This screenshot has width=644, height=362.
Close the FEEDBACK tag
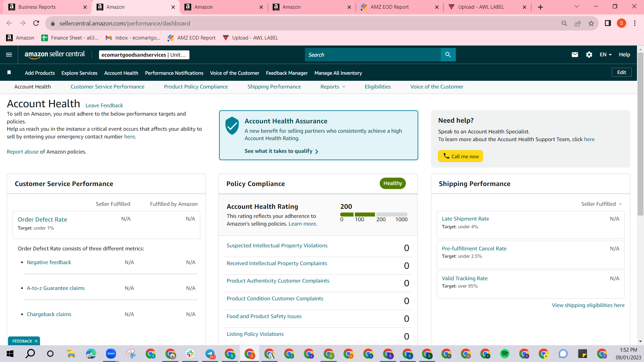click(36, 341)
